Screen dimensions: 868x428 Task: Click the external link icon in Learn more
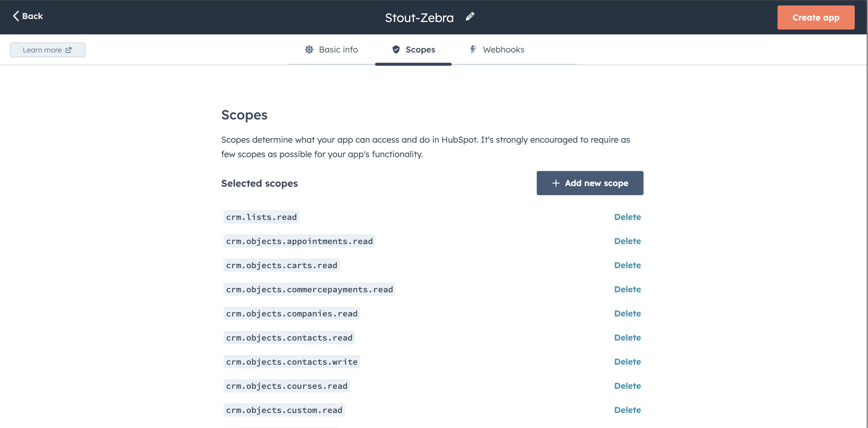[68, 50]
